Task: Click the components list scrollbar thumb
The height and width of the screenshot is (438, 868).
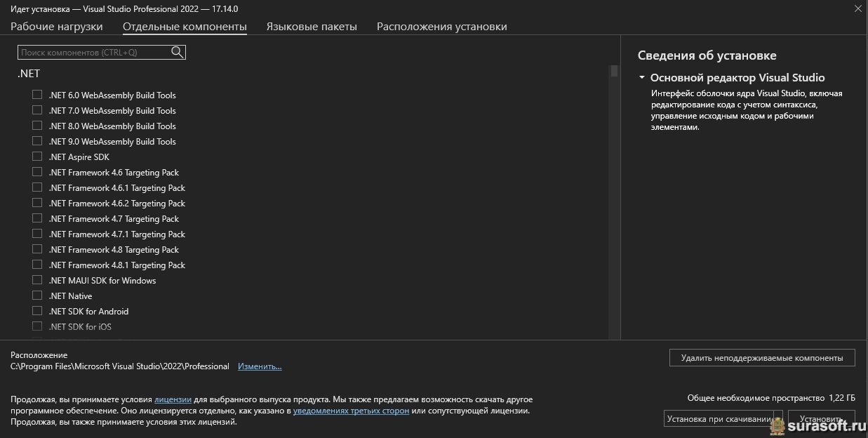Action: click(614, 71)
